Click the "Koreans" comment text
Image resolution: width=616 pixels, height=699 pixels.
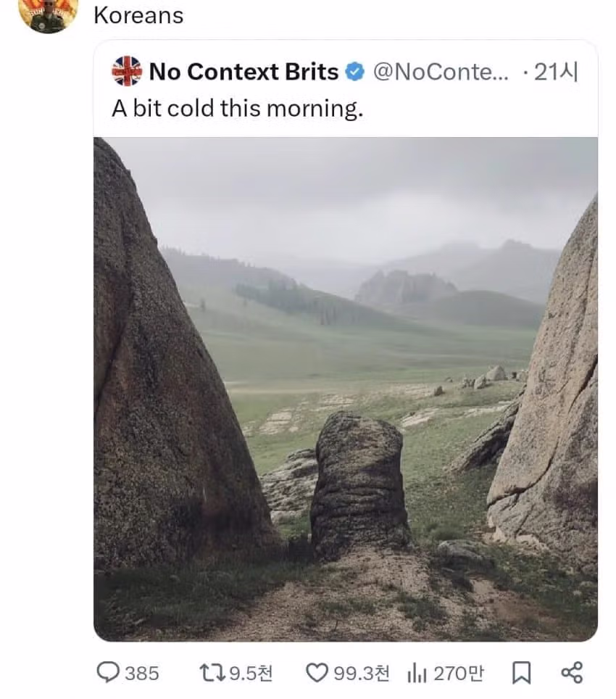[138, 15]
